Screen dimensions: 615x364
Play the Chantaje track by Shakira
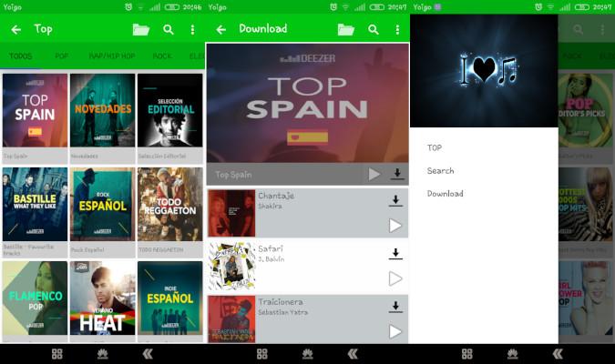(395, 226)
